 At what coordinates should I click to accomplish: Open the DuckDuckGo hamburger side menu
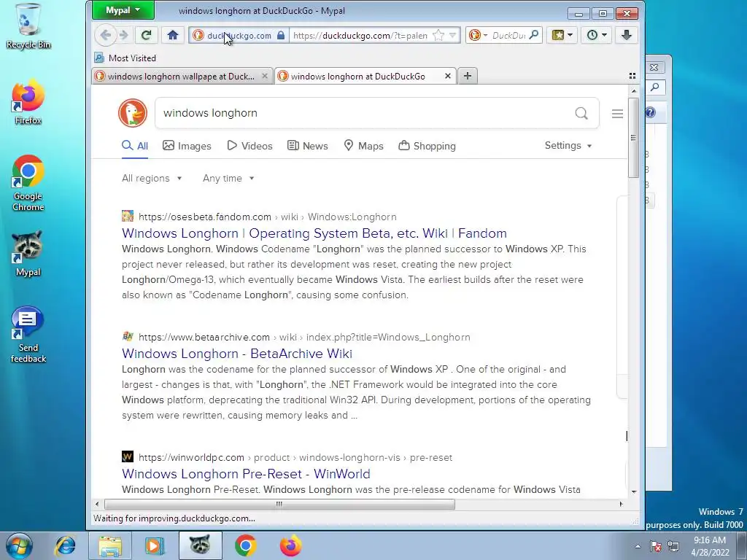coord(617,113)
